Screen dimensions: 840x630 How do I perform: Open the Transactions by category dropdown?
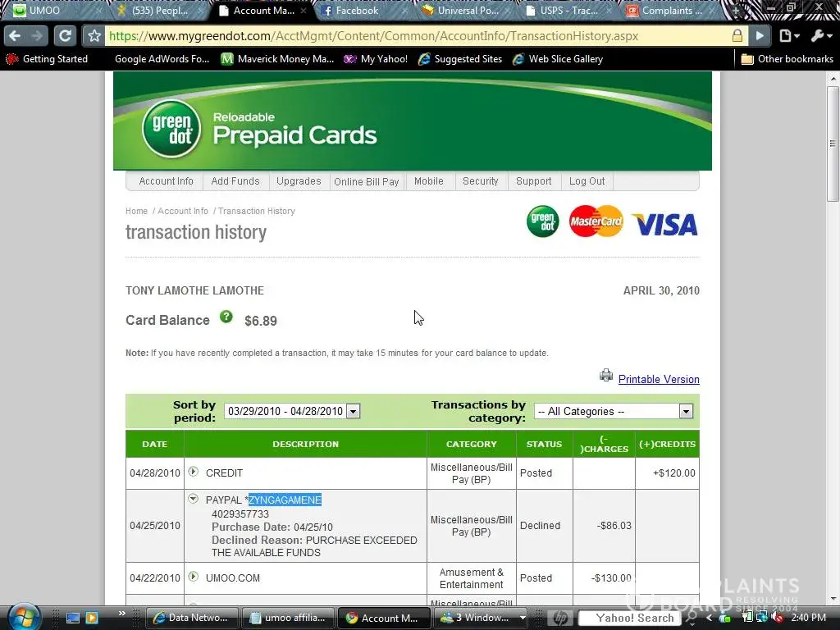(686, 411)
